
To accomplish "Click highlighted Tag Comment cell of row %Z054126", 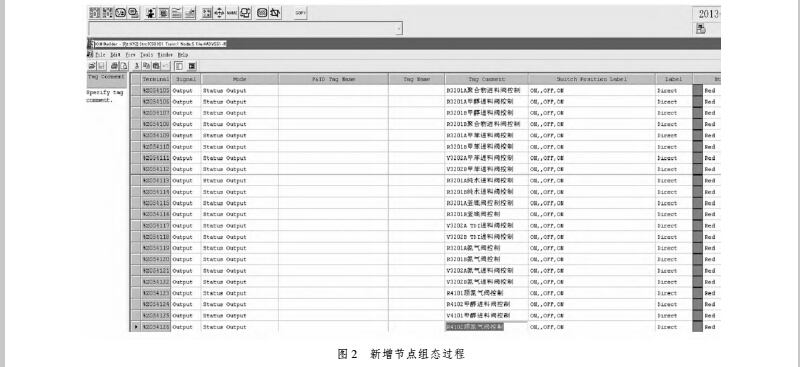I will click(487, 327).
